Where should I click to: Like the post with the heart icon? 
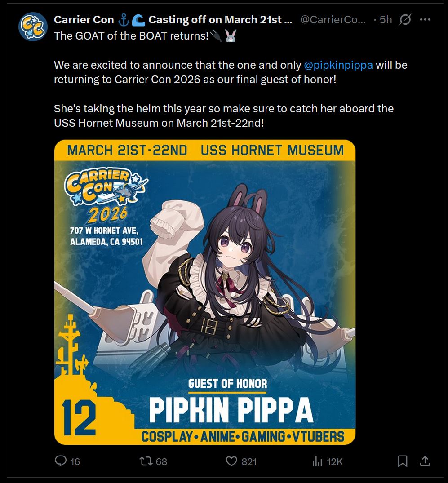(x=231, y=461)
